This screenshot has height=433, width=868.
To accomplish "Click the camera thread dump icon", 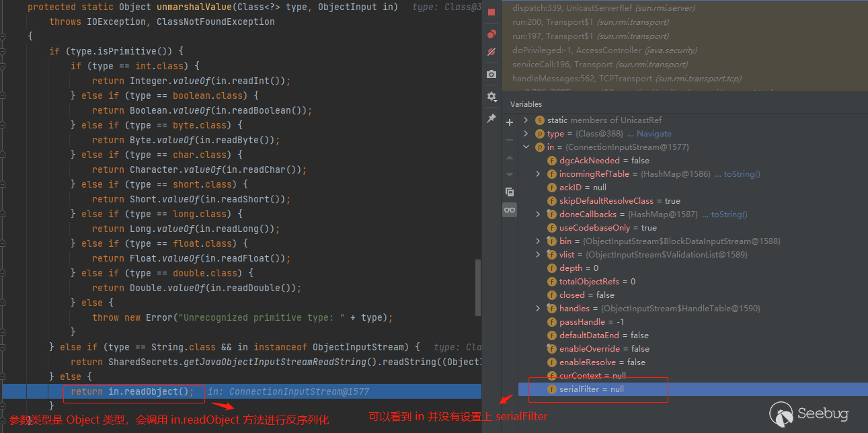I will pyautogui.click(x=491, y=74).
